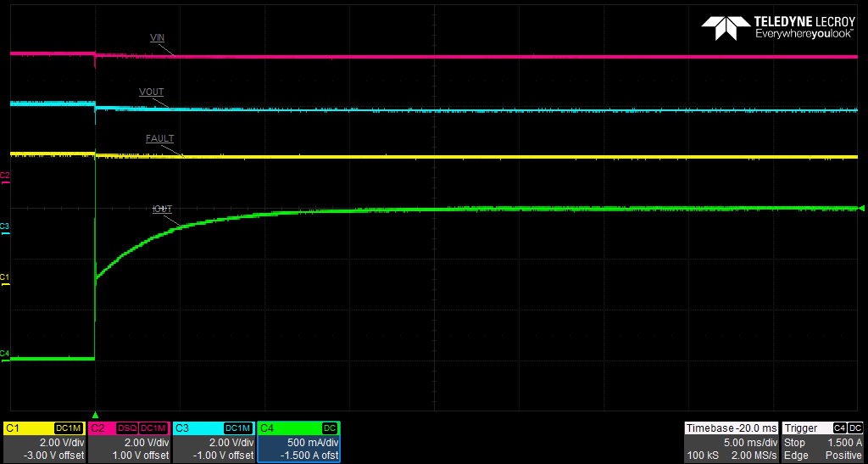Open the C4 channel descriptor box
Screen dimensions: 868x464
point(299,441)
